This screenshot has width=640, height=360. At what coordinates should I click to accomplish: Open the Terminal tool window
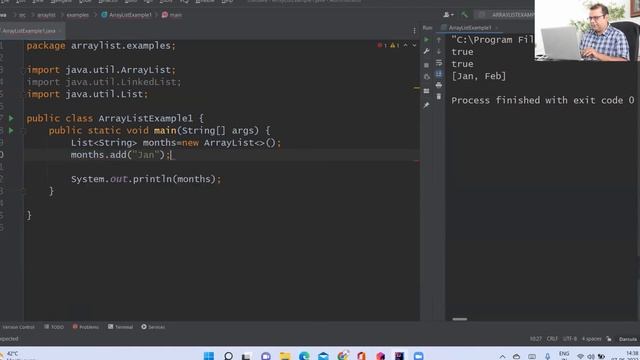(x=120, y=327)
